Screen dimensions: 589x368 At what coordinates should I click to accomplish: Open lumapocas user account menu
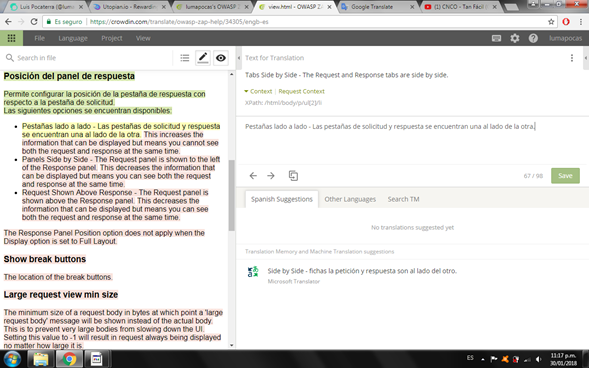tap(565, 38)
